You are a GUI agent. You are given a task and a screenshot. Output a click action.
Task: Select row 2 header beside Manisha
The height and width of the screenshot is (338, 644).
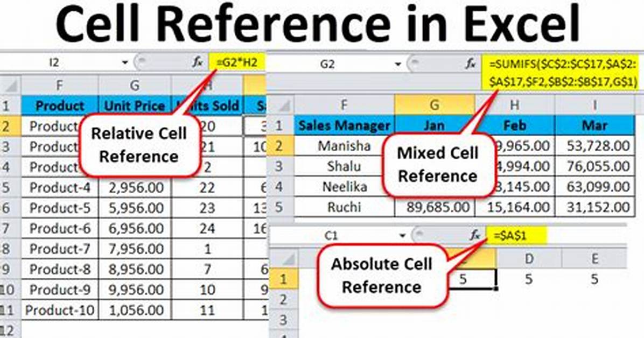pos(281,146)
